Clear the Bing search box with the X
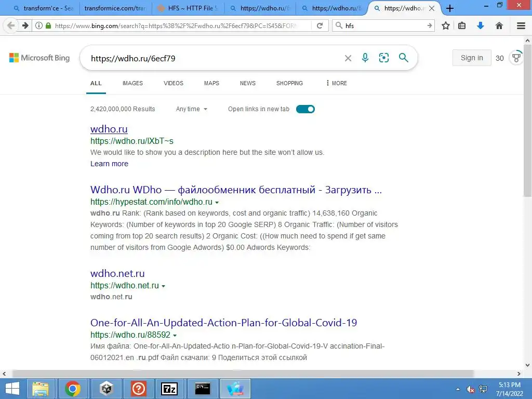Image resolution: width=532 pixels, height=399 pixels. coord(348,58)
